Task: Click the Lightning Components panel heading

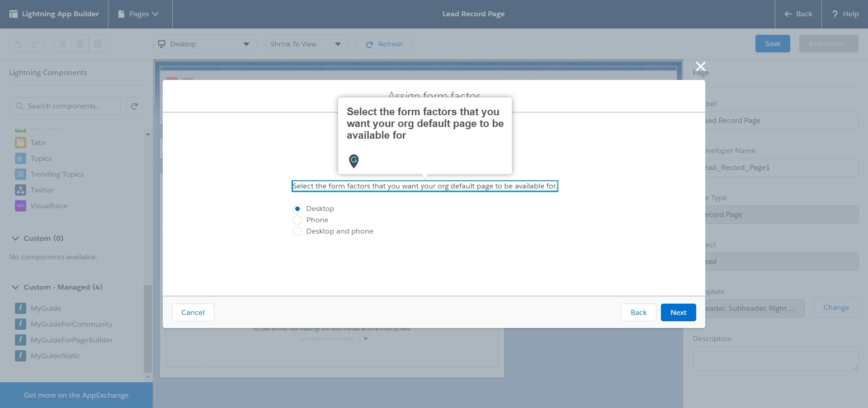Action: coord(48,73)
